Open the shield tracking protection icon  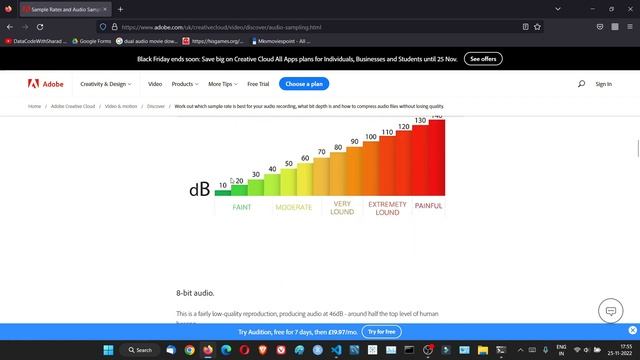click(x=103, y=27)
